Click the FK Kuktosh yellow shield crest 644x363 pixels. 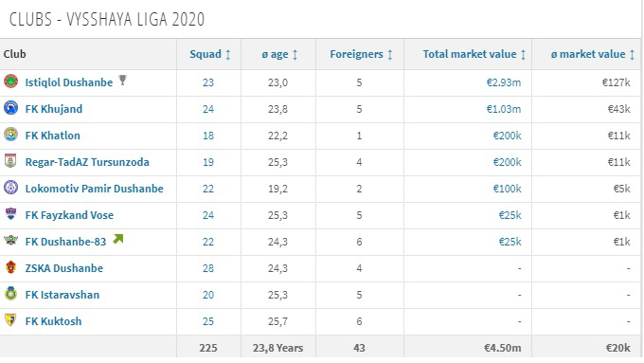point(10,320)
